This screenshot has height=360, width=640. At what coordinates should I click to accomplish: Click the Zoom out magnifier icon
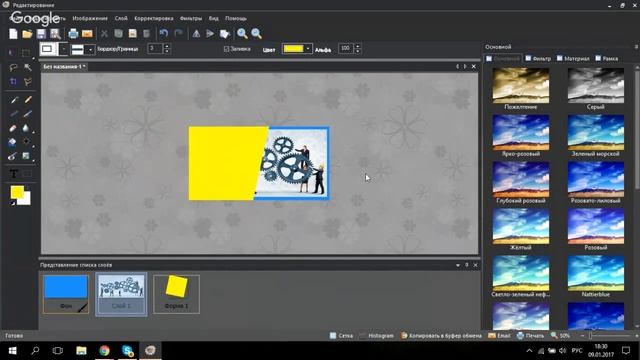(x=256, y=33)
